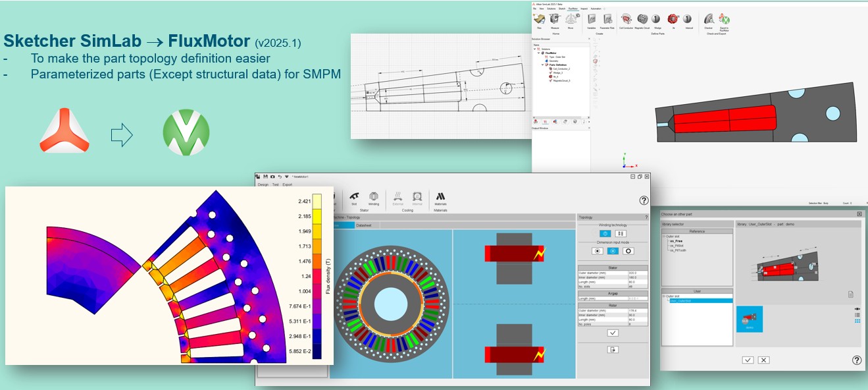The width and height of the screenshot is (868, 390).
Task: Open FluxMotor main window help icon
Action: point(644,201)
